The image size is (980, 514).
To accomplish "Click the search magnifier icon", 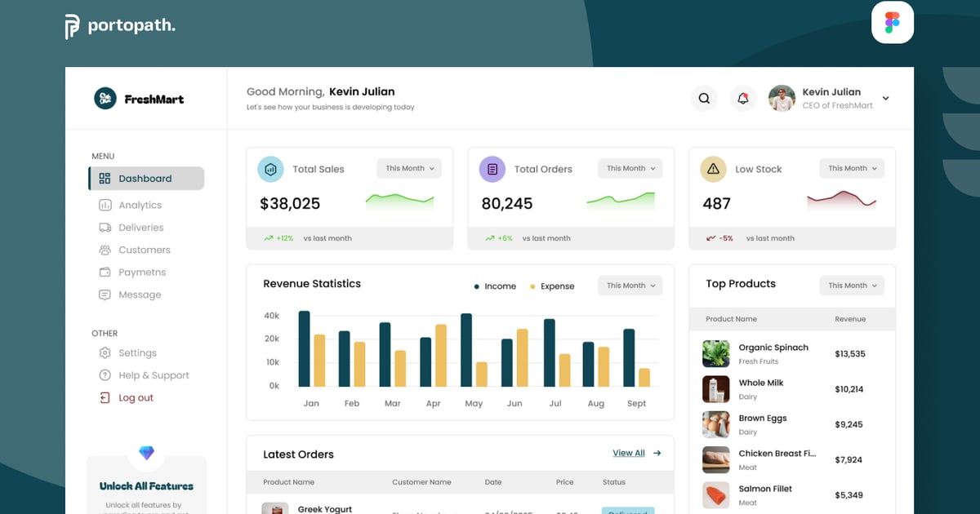I will tap(704, 99).
